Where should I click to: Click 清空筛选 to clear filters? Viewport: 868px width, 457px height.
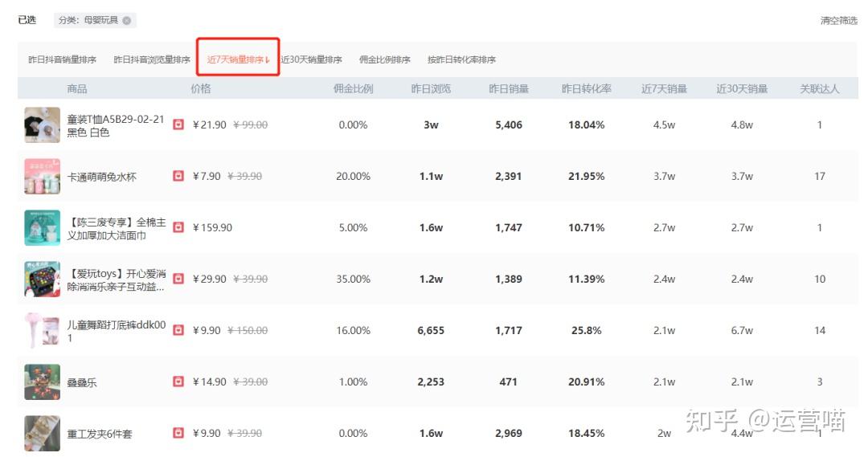click(838, 20)
